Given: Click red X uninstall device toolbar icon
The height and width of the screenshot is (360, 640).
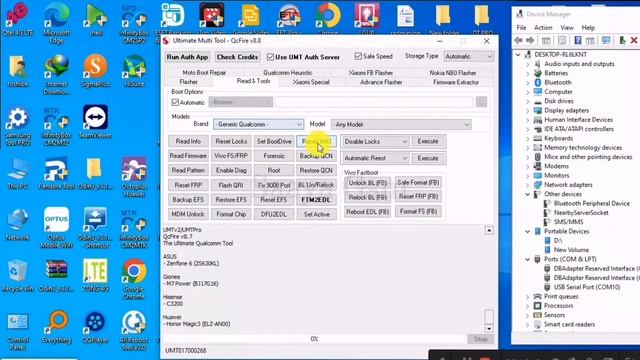Looking at the screenshot, I should point(634,40).
